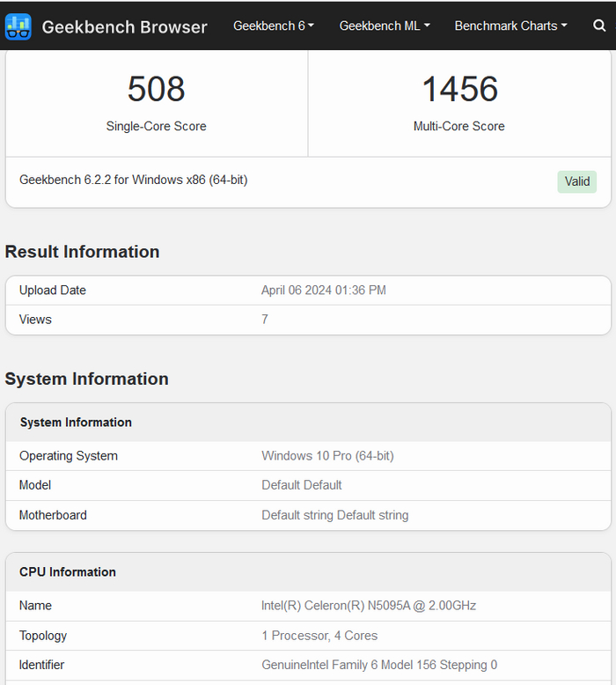
Task: Select Geekbench 6.2.2 for Windows x86 text
Action: (x=134, y=180)
